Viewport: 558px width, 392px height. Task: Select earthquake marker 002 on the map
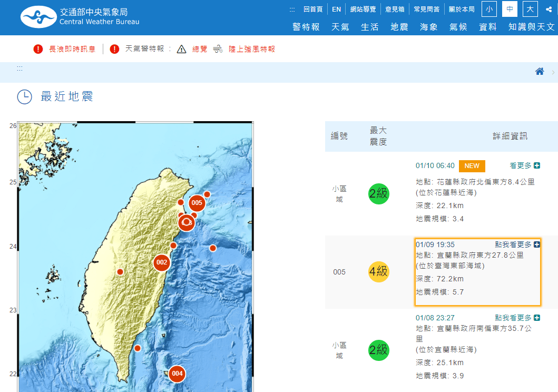pos(162,262)
